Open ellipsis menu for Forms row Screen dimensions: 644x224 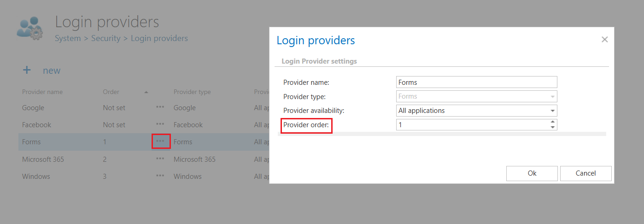[161, 141]
